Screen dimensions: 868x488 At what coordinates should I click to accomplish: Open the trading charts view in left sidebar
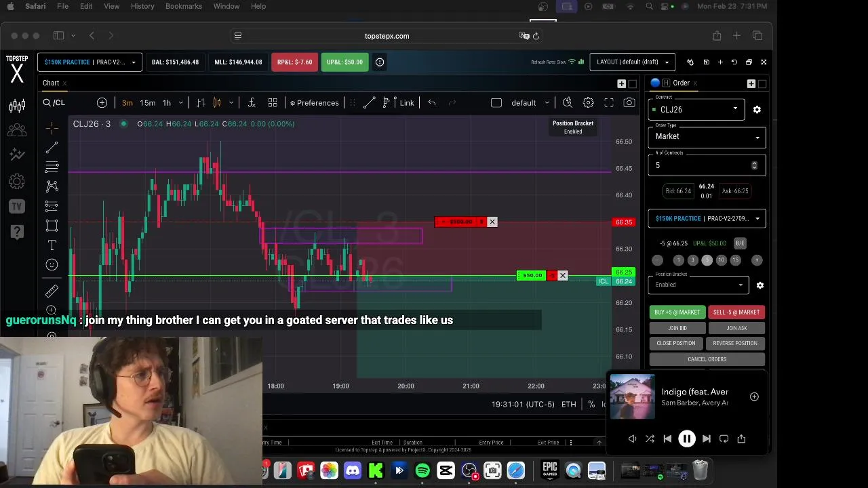coord(17,106)
